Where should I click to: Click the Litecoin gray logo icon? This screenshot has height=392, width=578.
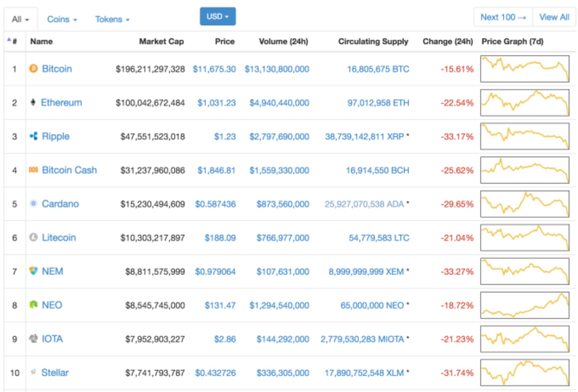click(x=33, y=238)
